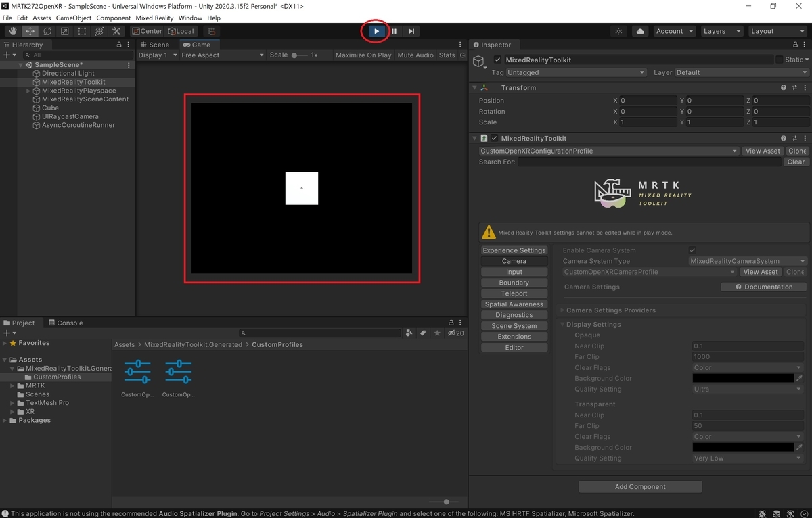Toggle grid snapping icon in toolbar
The height and width of the screenshot is (518, 812).
(x=212, y=31)
